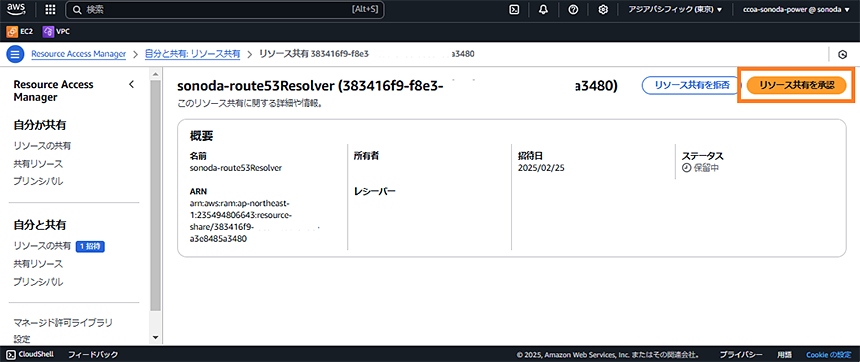Open the notifications bell
Image resolution: width=860 pixels, height=362 pixels.
(x=544, y=10)
